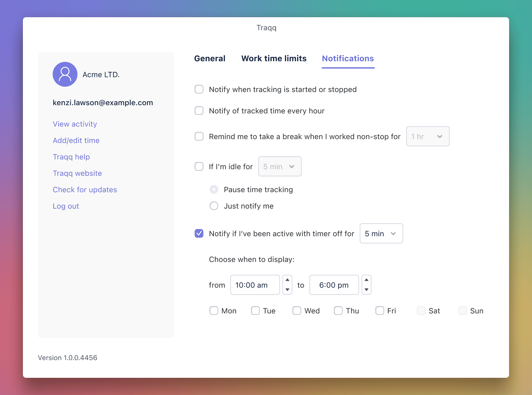Decrease the 'to' time with down arrow
Viewport: 532px width, 395px height.
pyautogui.click(x=366, y=290)
